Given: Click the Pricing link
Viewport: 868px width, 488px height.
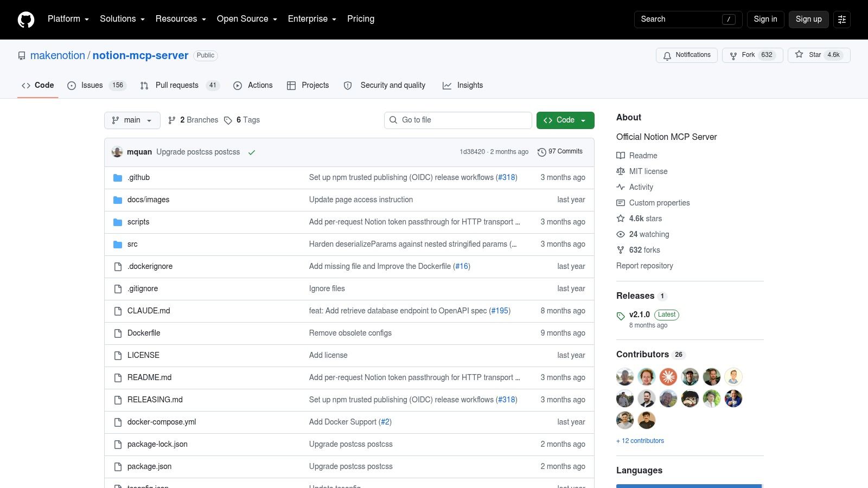Looking at the screenshot, I should coord(361,19).
